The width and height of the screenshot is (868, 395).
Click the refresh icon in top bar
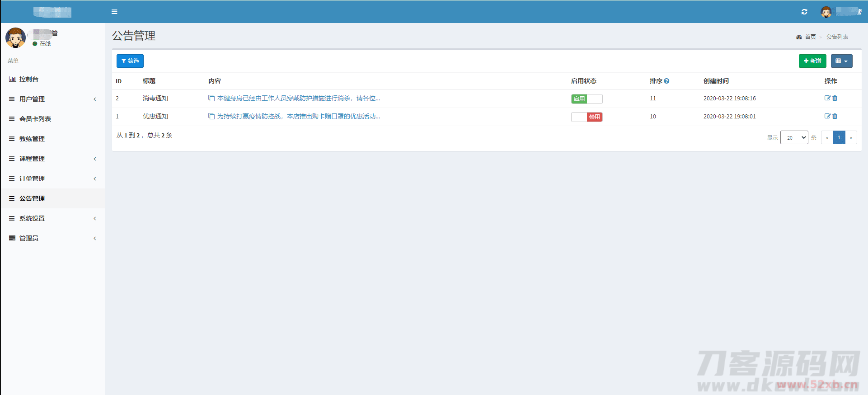(x=804, y=12)
